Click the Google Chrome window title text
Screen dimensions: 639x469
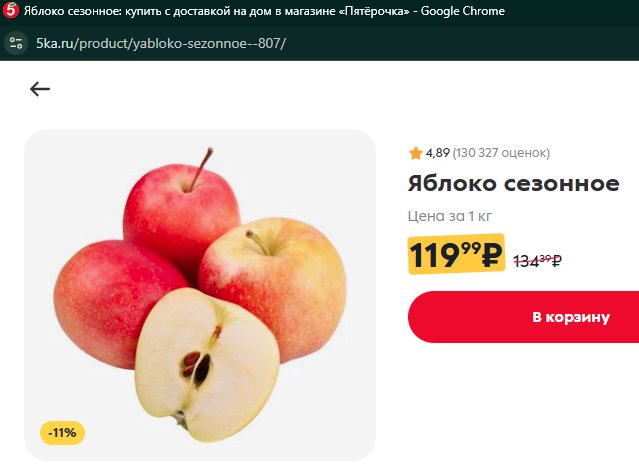(x=463, y=11)
